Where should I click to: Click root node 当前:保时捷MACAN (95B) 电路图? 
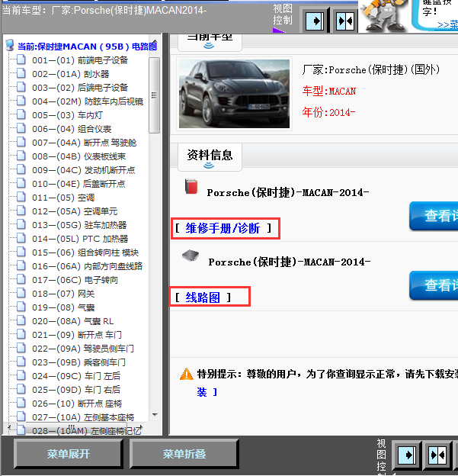tap(88, 47)
